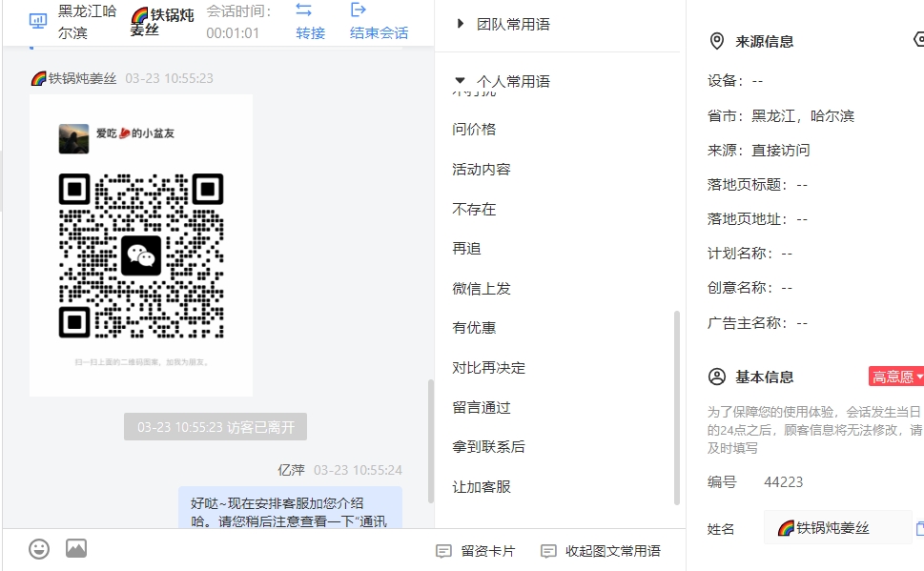Screen dimensions: 924x571
Task: Collapse 个人常用语 section
Action: 461,80
